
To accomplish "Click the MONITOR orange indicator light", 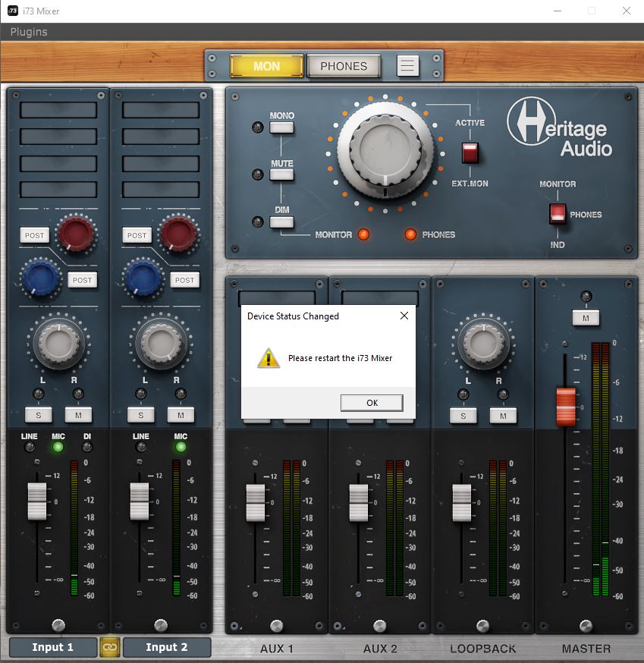I will 363,234.
